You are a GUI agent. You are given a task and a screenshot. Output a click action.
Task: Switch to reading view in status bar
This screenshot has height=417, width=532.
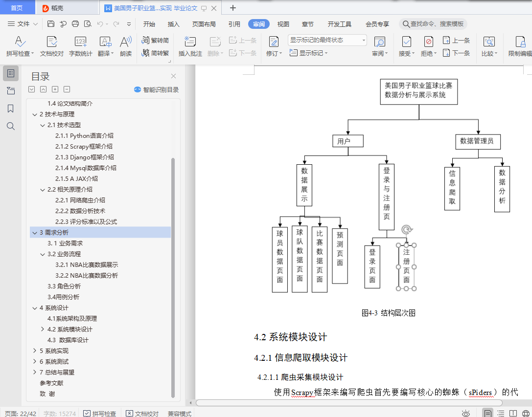(513, 413)
